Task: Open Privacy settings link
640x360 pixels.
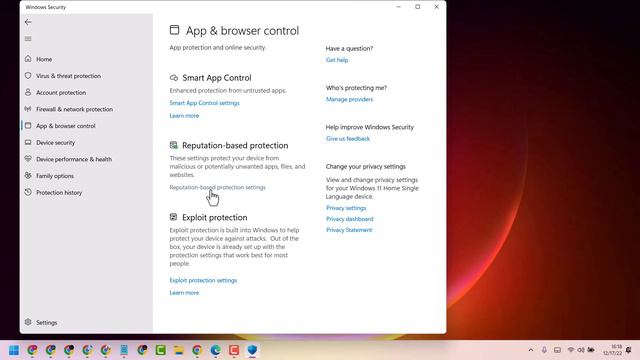Action: [346, 208]
